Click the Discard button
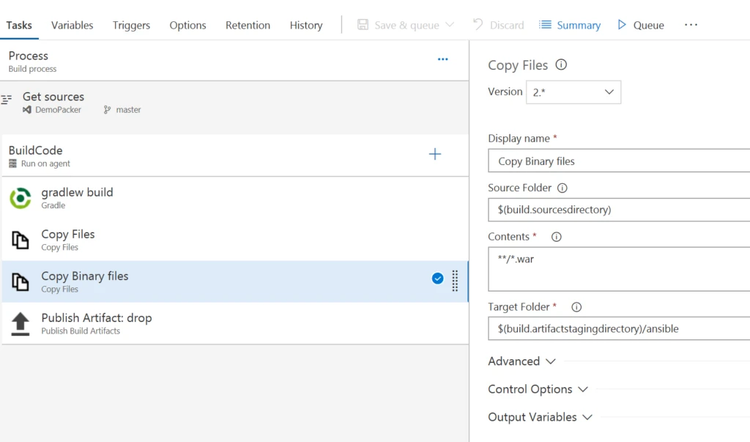Image resolution: width=750 pixels, height=442 pixels. (498, 25)
